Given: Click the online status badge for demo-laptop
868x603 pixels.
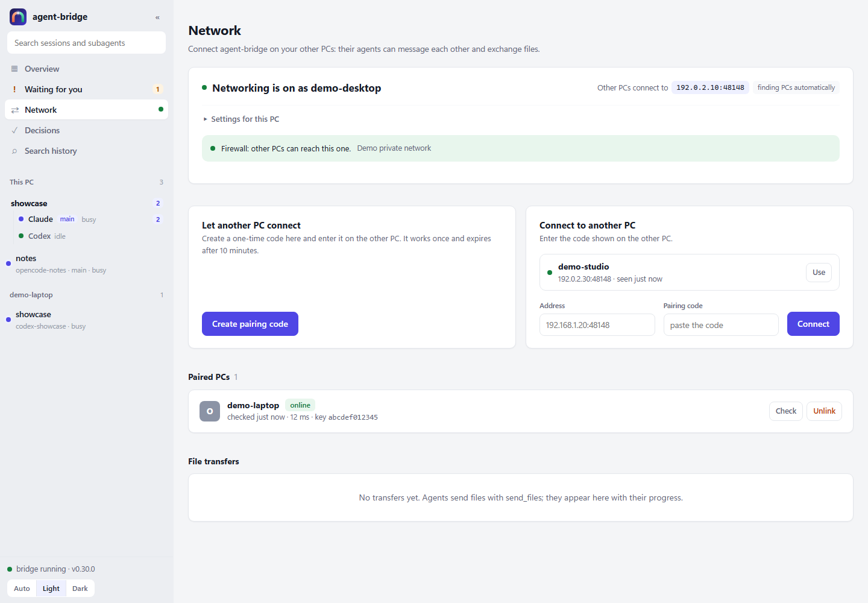Looking at the screenshot, I should (x=300, y=405).
